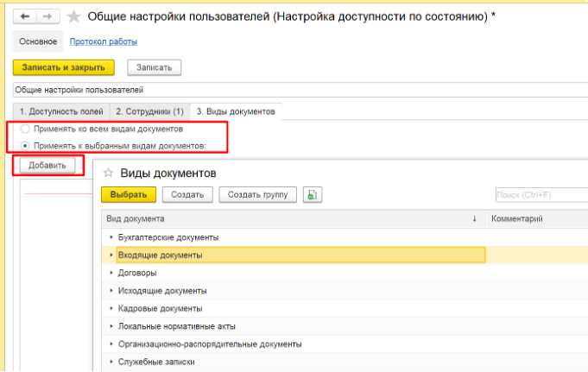The height and width of the screenshot is (372, 588).
Task: Click the Выбрать button
Action: (129, 194)
